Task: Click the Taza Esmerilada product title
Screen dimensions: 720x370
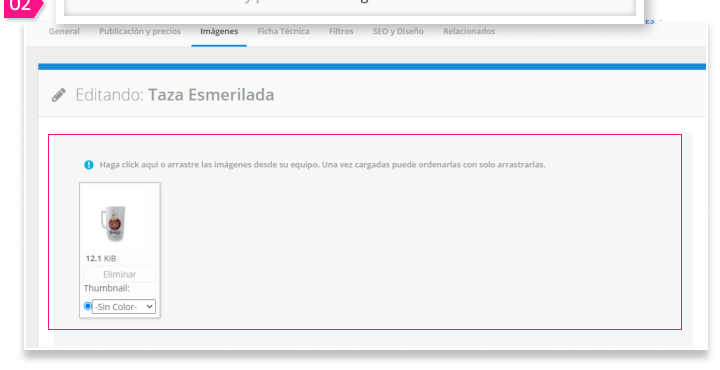Action: pyautogui.click(x=211, y=95)
